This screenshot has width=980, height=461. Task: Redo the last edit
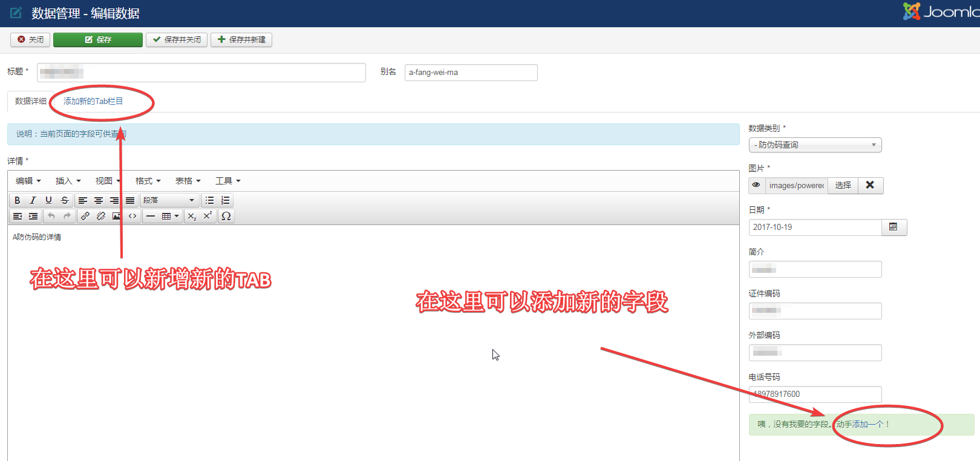point(67,216)
